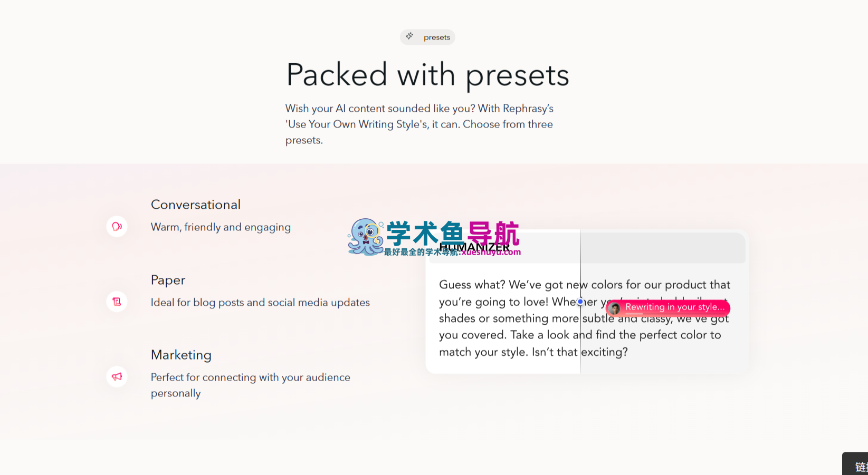Click the dark button at bottom-right corner
This screenshot has width=868, height=475.
tap(856, 464)
